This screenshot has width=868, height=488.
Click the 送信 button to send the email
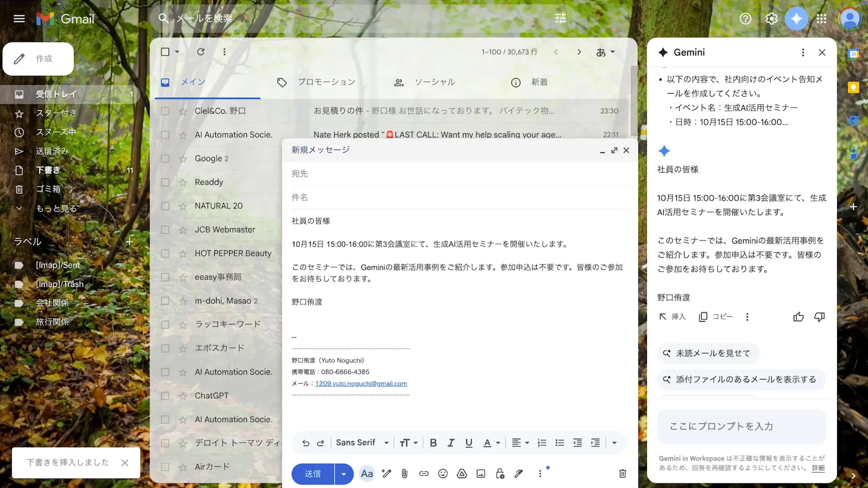(312, 474)
